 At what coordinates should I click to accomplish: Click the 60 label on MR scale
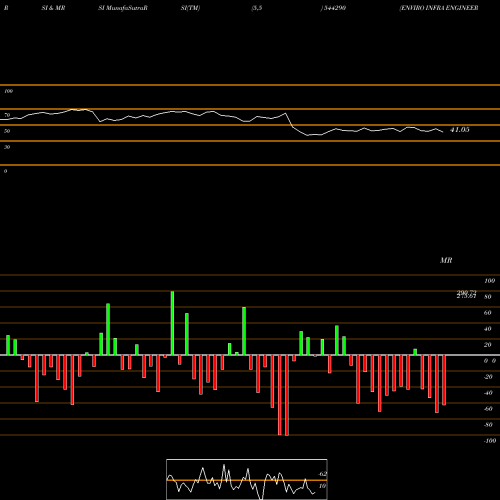(x=488, y=313)
